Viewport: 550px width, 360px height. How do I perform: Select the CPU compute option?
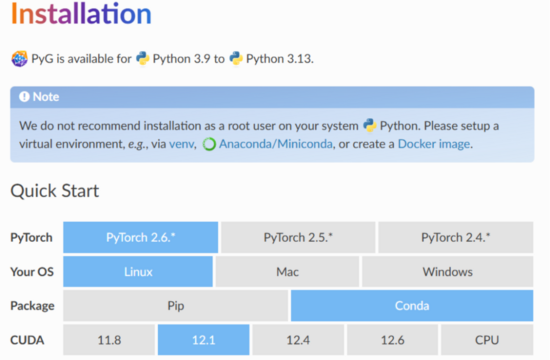click(x=487, y=340)
